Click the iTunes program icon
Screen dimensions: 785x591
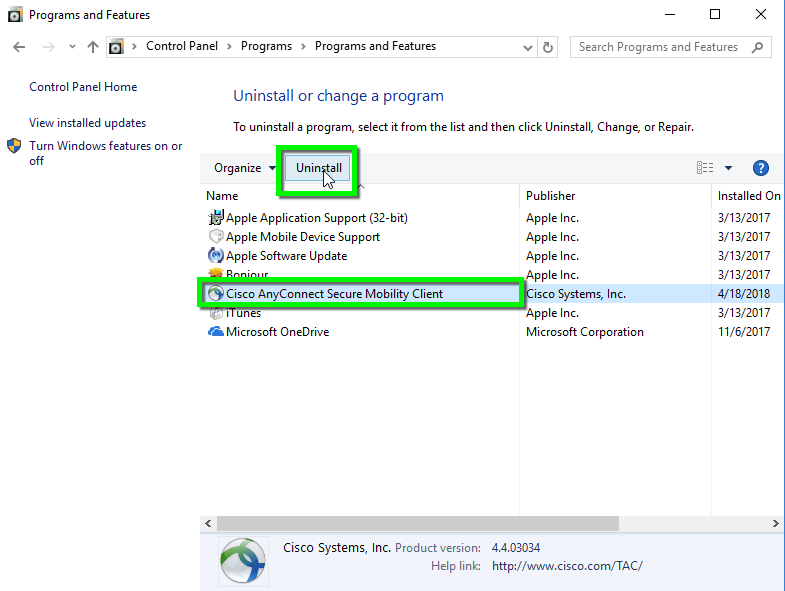pos(216,314)
